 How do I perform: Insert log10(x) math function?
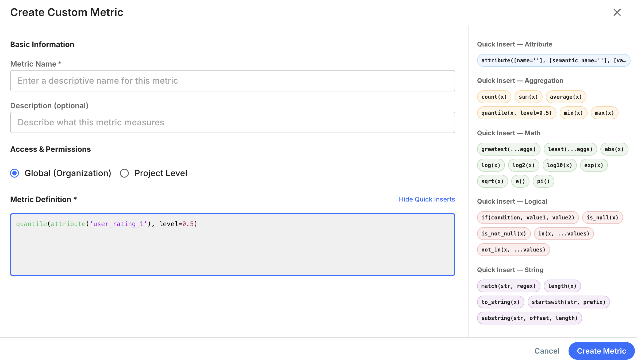point(559,165)
